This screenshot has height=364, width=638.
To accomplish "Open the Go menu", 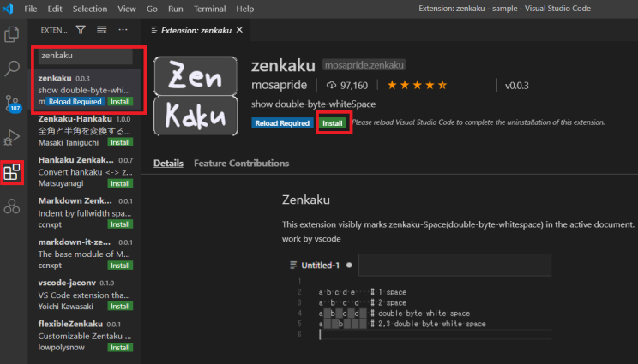I will 152,9.
